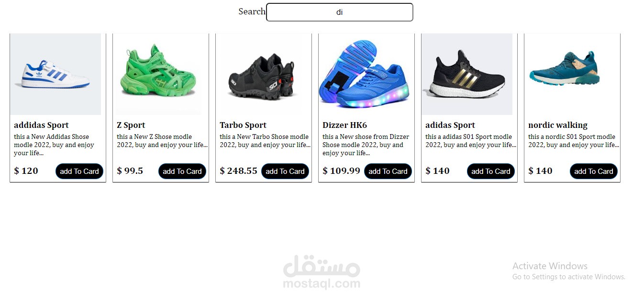Add the black adidas Sport shoe to cart
Image resolution: width=644 pixels, height=296 pixels.
(x=491, y=171)
